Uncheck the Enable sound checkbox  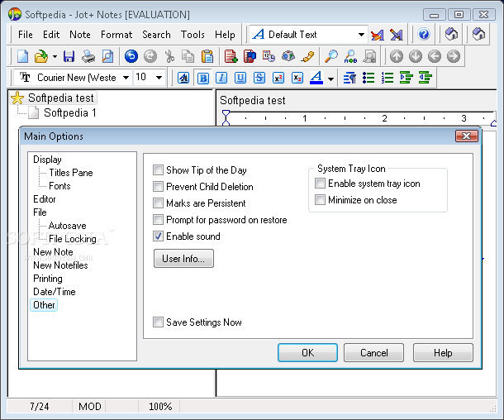[x=158, y=236]
